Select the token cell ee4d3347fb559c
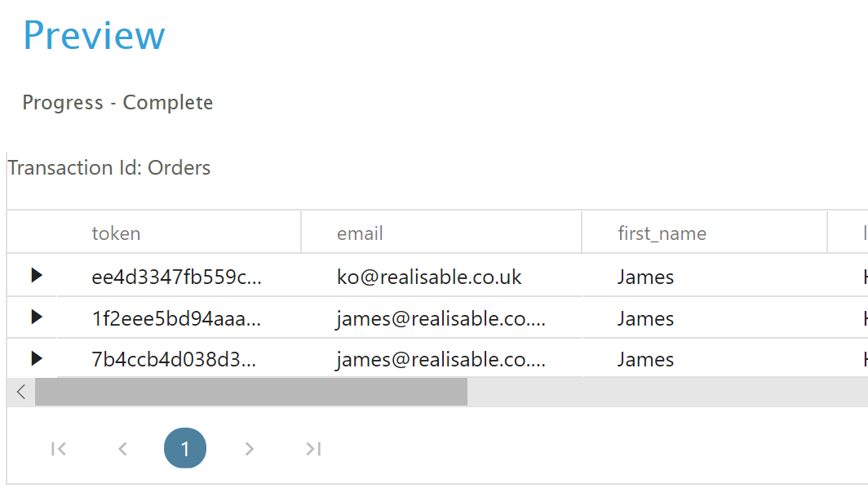Viewport: 868px width, 497px height. point(176,277)
